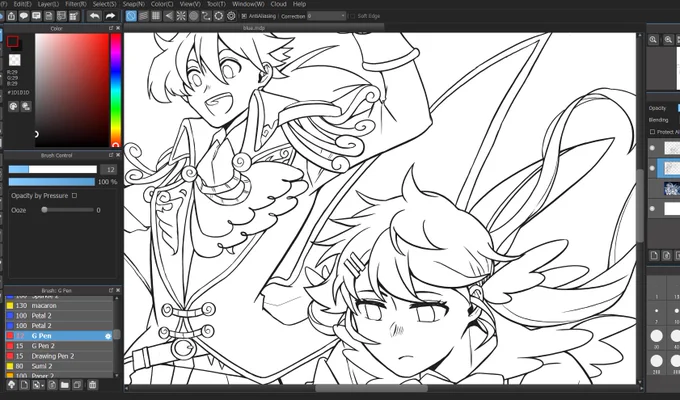
Task: Select the transparent color swatch
Action: (15, 60)
